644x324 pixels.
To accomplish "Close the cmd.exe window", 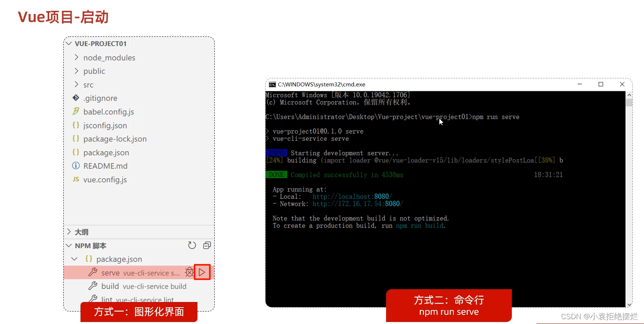I will click(622, 84).
